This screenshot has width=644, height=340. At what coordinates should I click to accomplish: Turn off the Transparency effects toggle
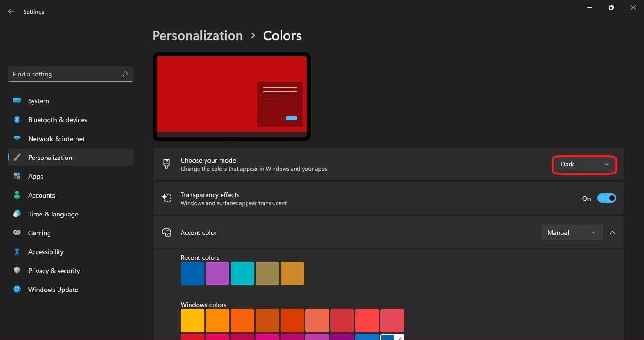pyautogui.click(x=606, y=199)
